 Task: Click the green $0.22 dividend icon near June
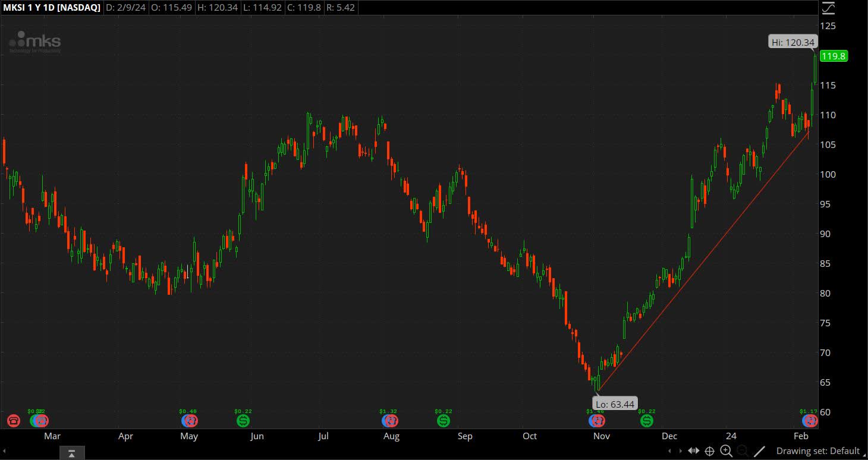[243, 421]
